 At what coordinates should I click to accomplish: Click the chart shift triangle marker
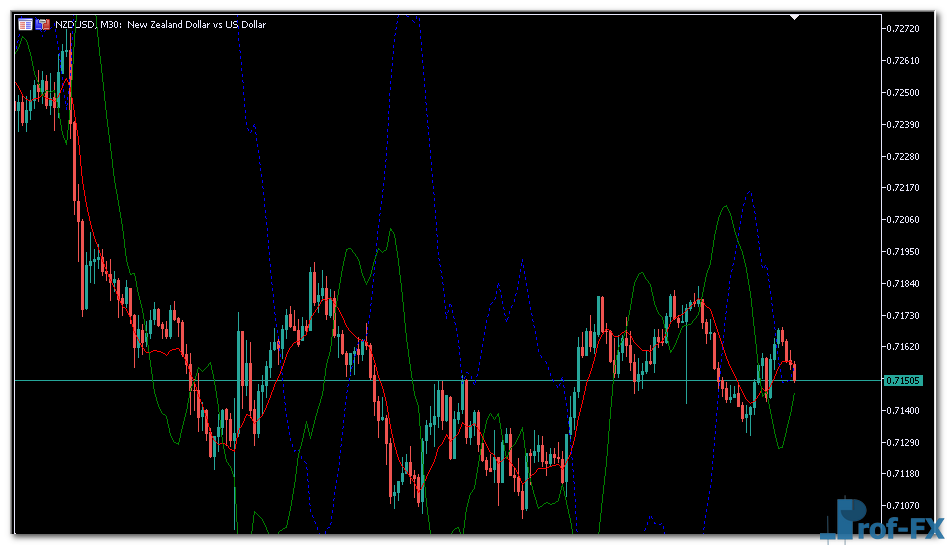click(x=794, y=17)
